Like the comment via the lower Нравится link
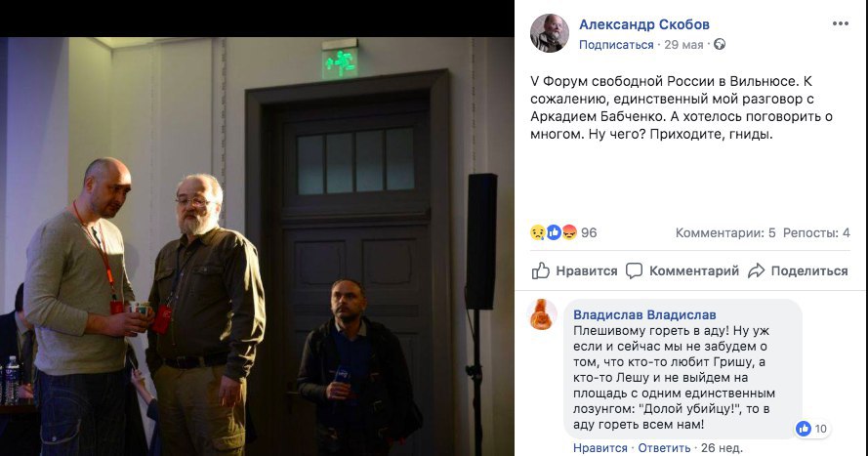The height and width of the screenshot is (456, 868). click(600, 447)
